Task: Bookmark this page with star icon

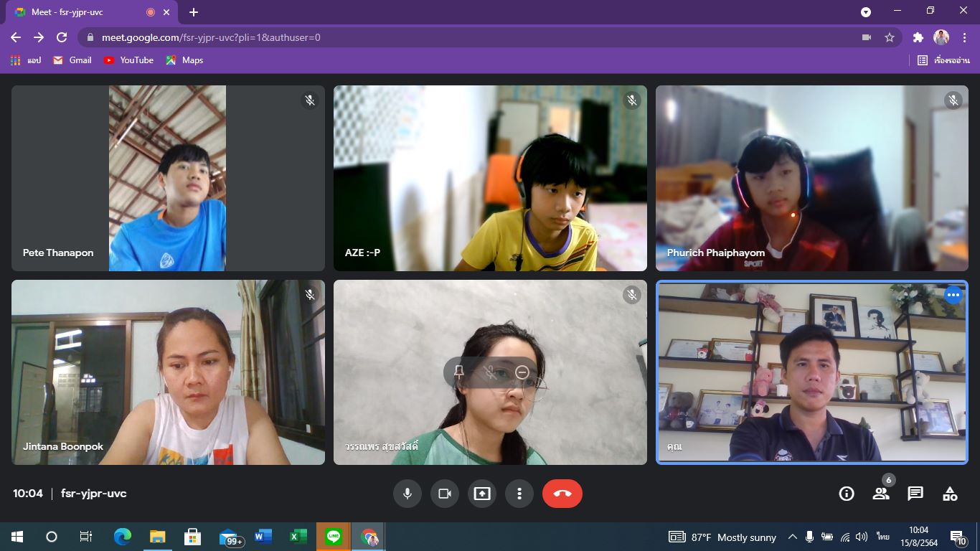Action: pyautogui.click(x=890, y=37)
